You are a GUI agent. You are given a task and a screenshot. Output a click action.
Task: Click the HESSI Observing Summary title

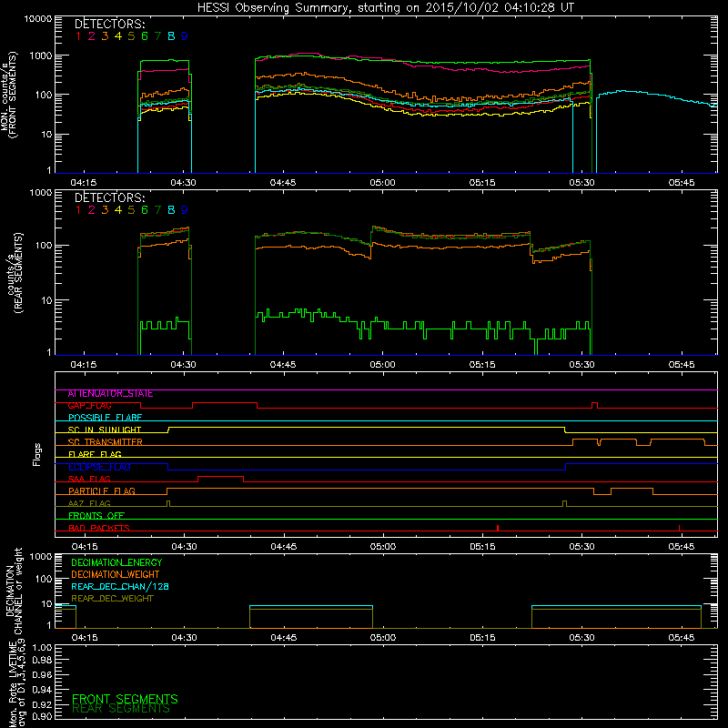[x=385, y=8]
